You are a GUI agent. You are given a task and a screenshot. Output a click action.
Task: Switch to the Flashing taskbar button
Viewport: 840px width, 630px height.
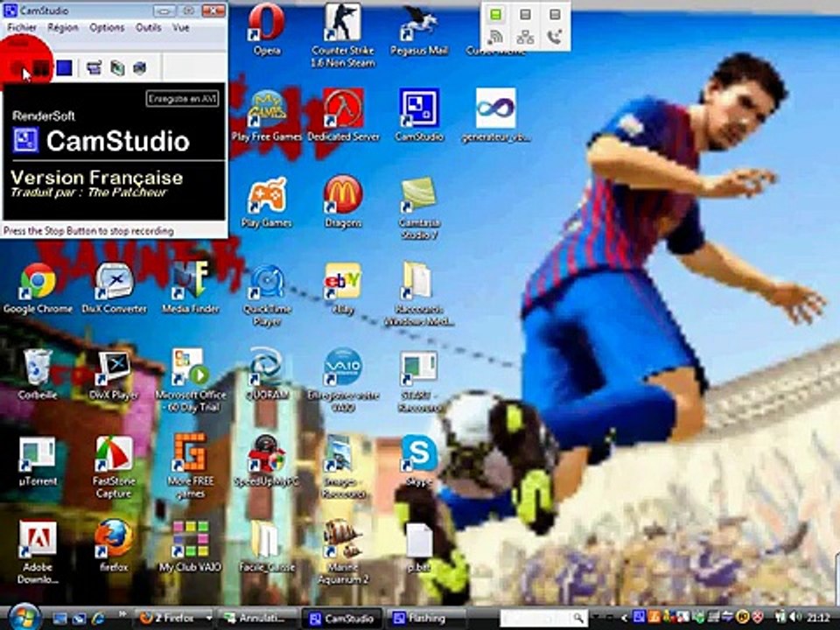point(425,619)
